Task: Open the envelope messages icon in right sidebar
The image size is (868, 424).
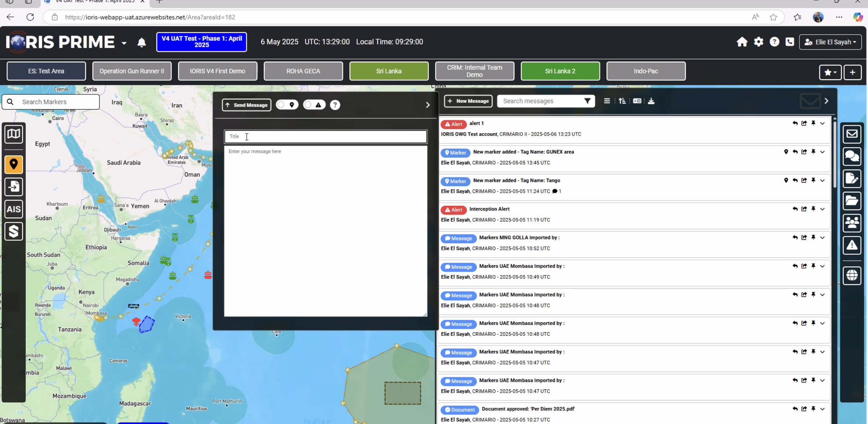Action: 852,134
